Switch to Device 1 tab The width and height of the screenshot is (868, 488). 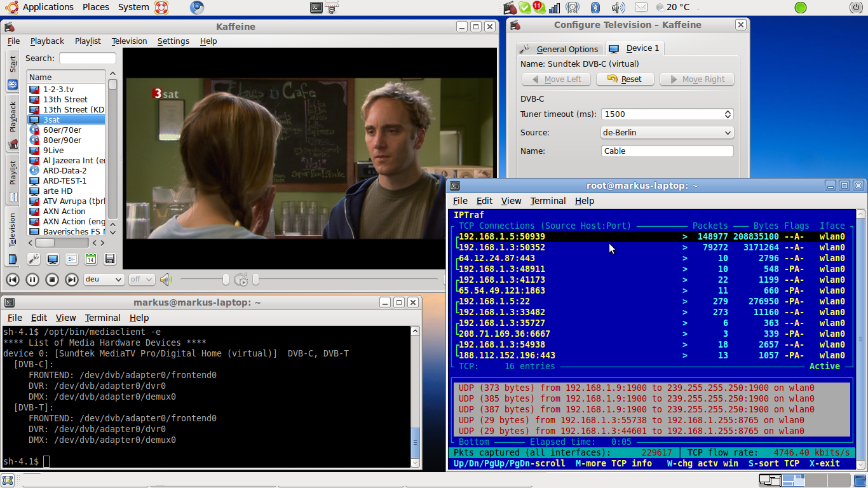pos(635,48)
